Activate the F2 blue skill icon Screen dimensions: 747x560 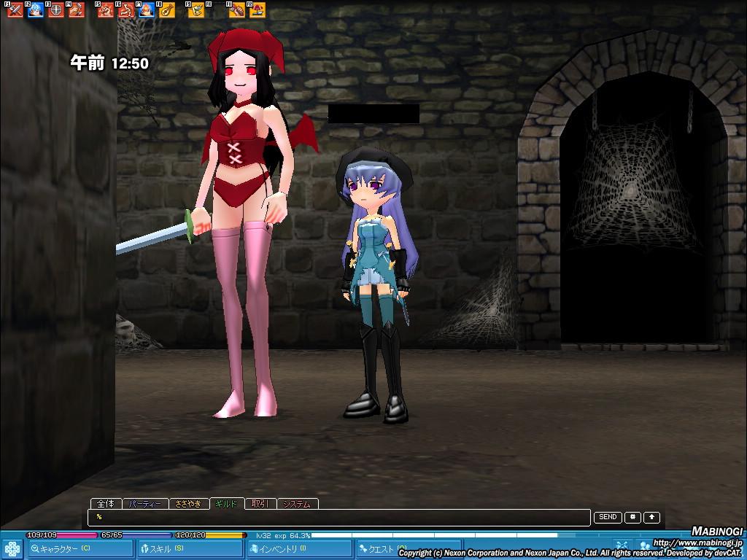[35, 10]
